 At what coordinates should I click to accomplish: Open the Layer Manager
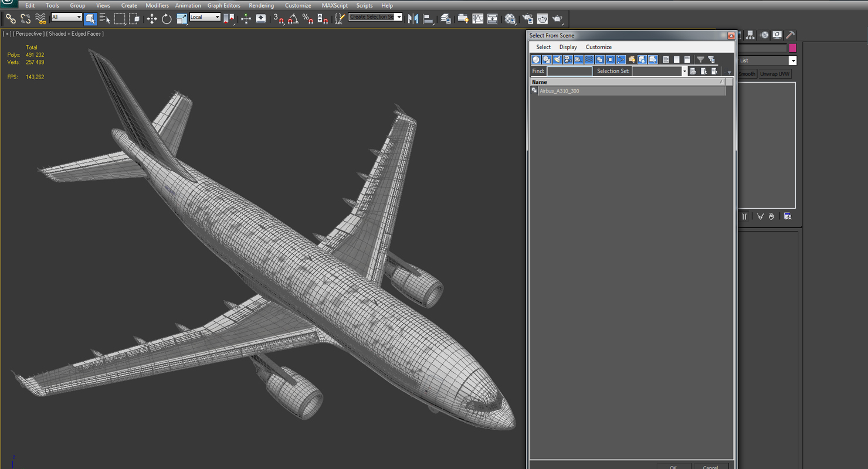coord(446,19)
